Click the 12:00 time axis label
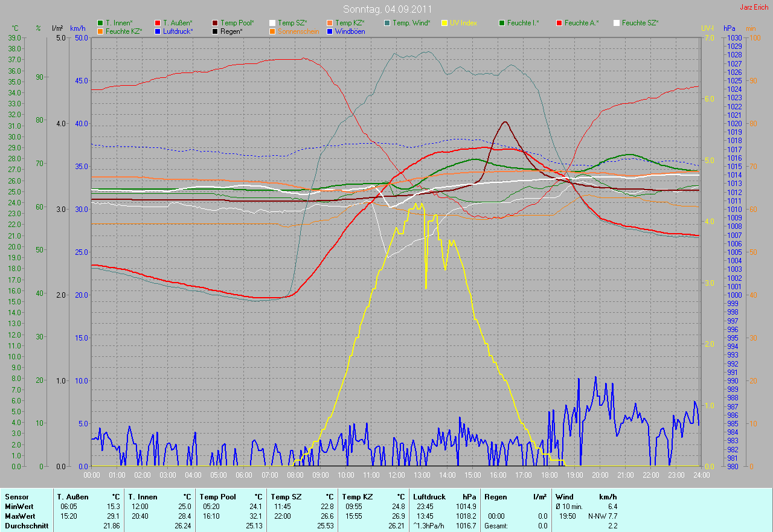Viewport: 773px width, 532px height. click(x=396, y=475)
